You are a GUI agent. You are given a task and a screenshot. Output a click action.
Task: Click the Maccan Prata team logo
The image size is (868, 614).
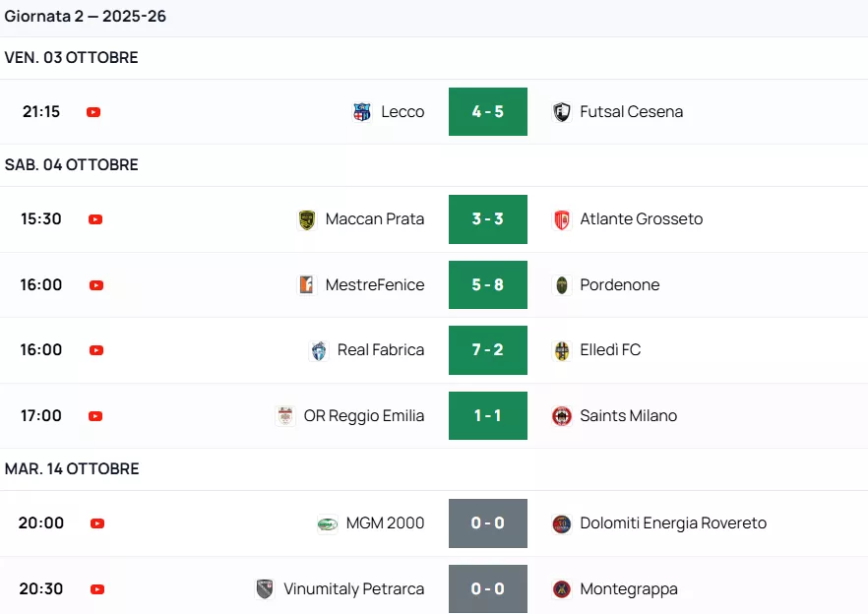tap(307, 219)
